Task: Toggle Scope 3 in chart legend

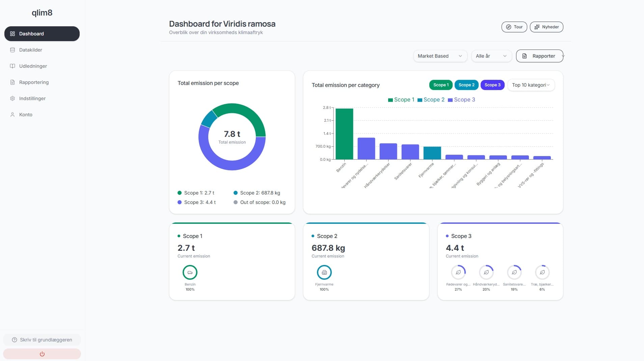Action: pyautogui.click(x=461, y=100)
